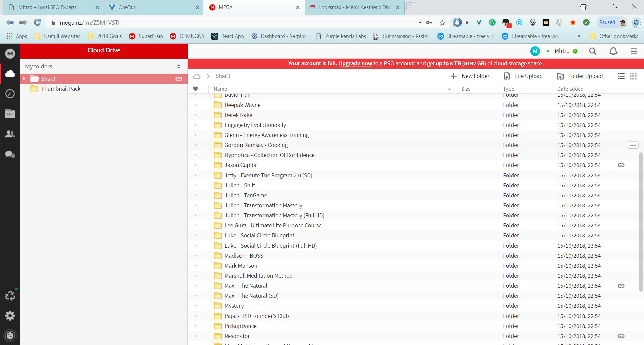Click the address bar URL
Screen dimensions: 644x345
coord(90,23)
